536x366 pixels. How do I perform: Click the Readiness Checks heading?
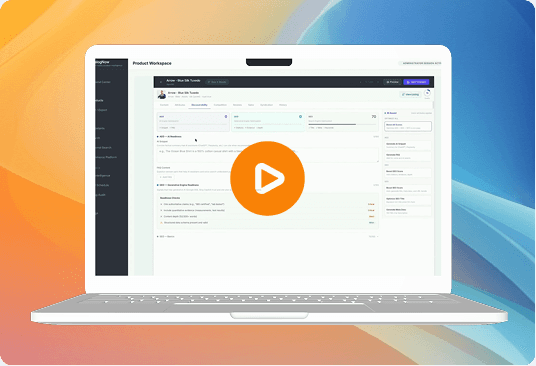pyautogui.click(x=170, y=198)
